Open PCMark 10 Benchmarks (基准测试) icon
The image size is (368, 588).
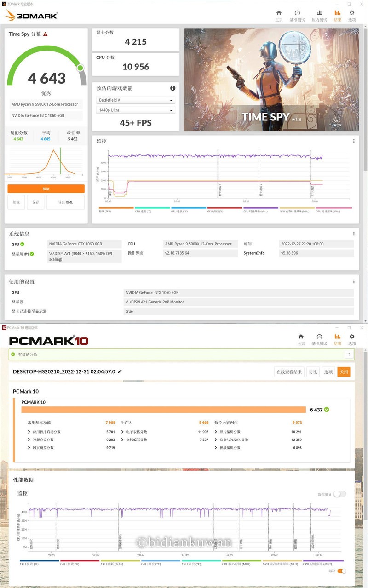click(x=319, y=337)
